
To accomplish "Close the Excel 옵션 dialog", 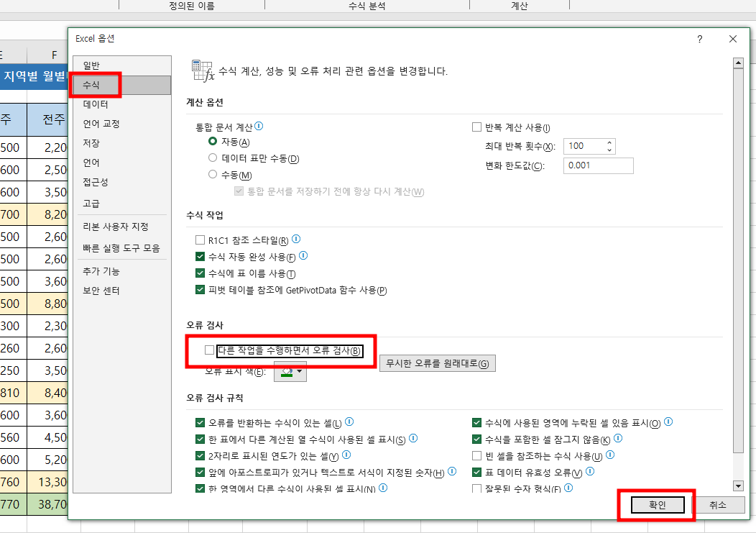I will pos(733,39).
